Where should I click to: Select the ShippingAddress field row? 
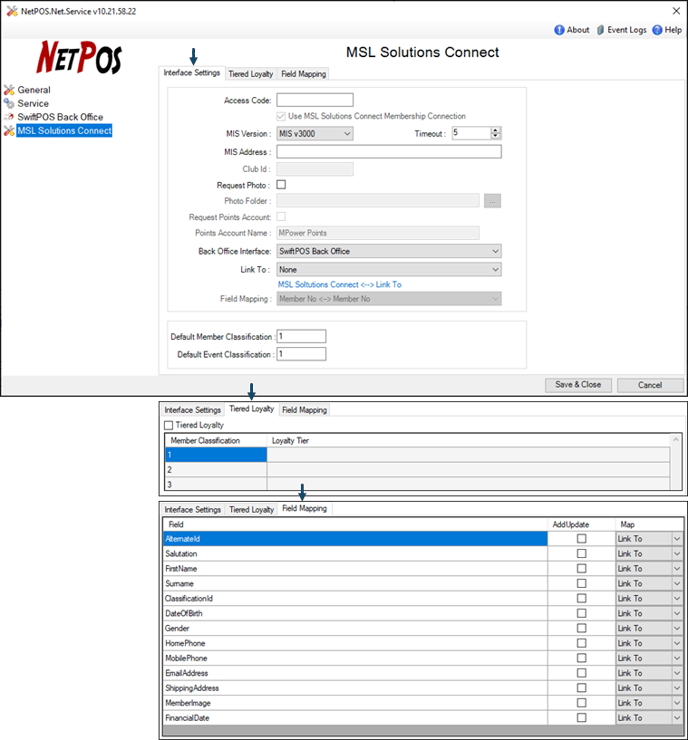point(355,688)
